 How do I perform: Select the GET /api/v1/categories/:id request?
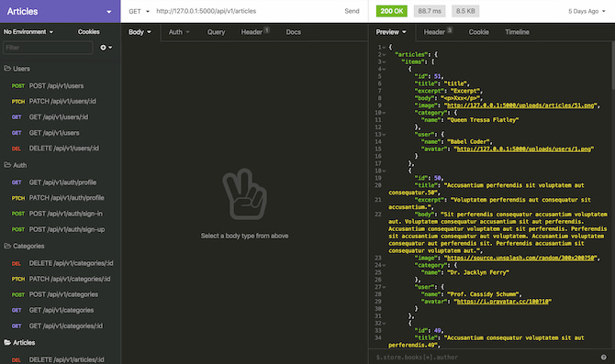[61, 326]
